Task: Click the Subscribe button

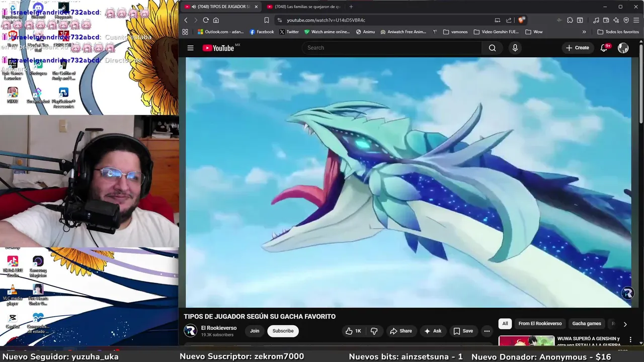Action: (x=283, y=331)
